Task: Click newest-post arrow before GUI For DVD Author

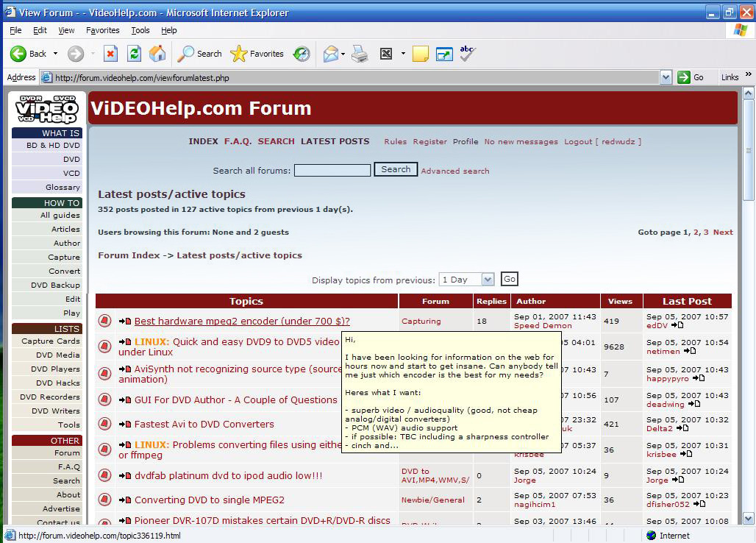Action: (x=125, y=400)
